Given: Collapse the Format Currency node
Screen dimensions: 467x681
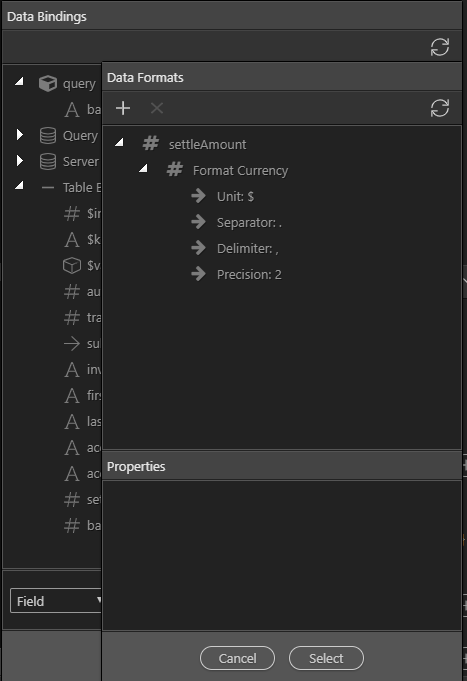Looking at the screenshot, I should pyautogui.click(x=143, y=168).
